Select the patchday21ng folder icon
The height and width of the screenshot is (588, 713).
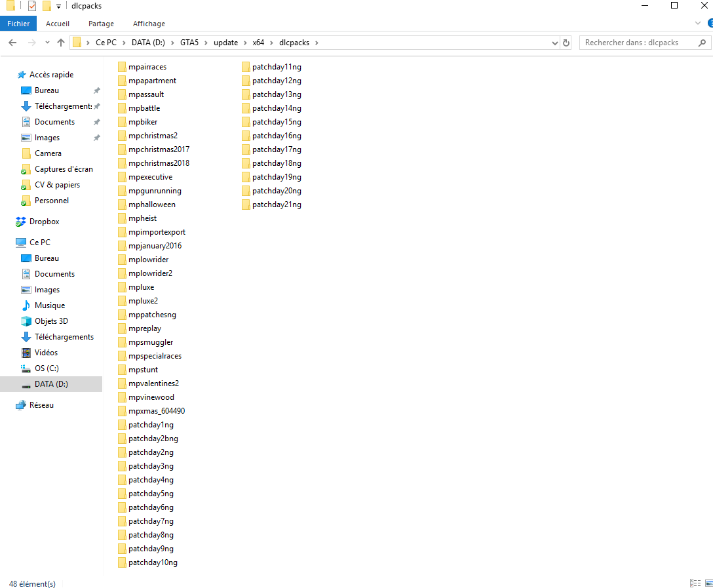(246, 205)
